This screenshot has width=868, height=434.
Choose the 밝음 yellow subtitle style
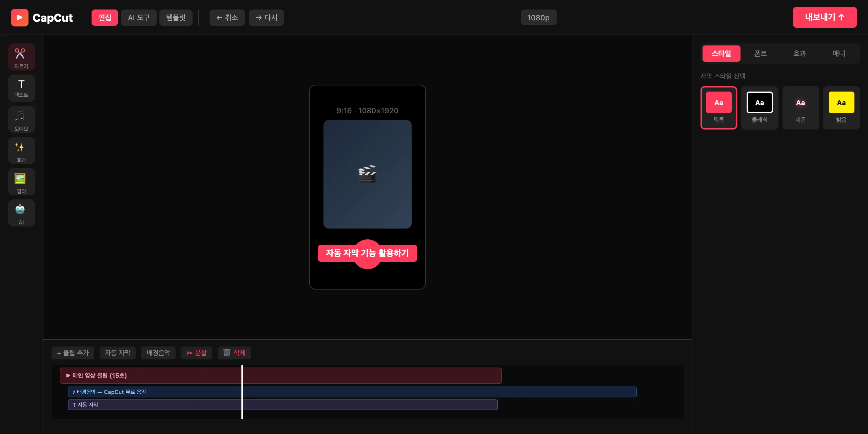(842, 108)
